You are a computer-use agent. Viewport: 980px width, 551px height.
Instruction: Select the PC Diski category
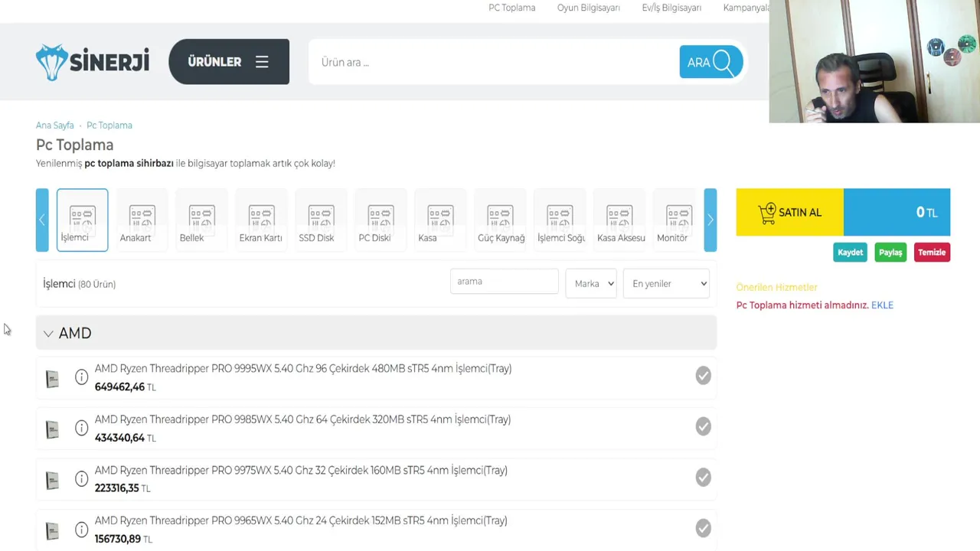click(381, 221)
